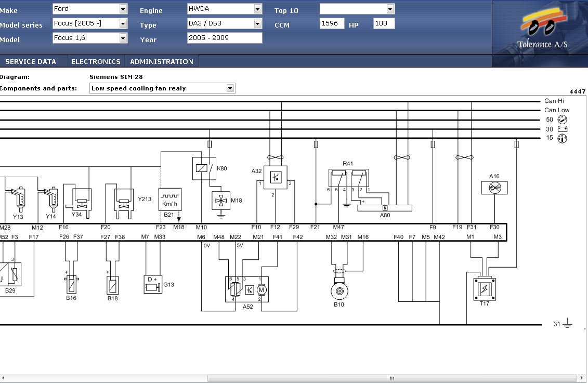Open the Type dropdown showing DA3 / DB3
This screenshot has width=588, height=384.
point(225,23)
